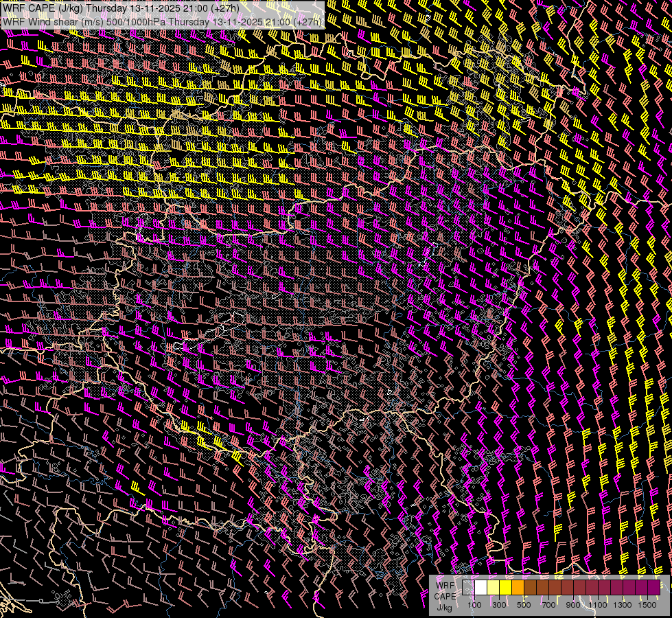Select the white CAPE legend swatch
The height and width of the screenshot is (618, 672).
click(x=481, y=588)
